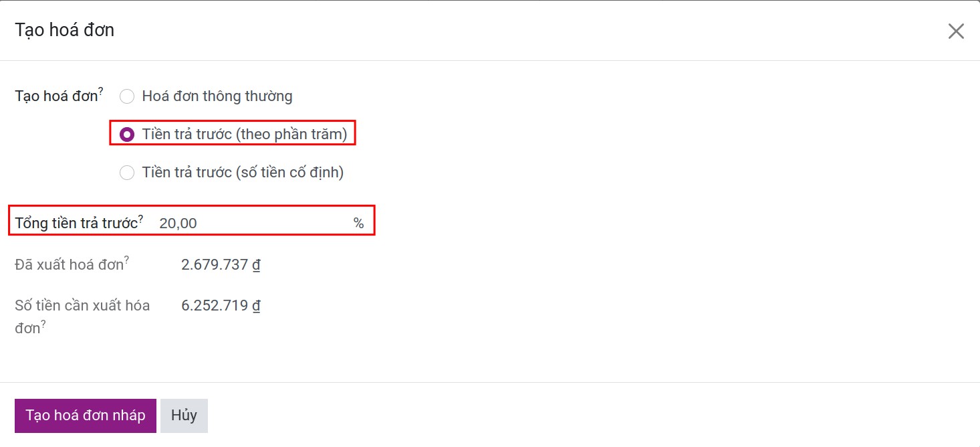The height and width of the screenshot is (447, 980).
Task: Click the help mark next to Đã xuất hoá đơn
Action: pyautogui.click(x=126, y=259)
